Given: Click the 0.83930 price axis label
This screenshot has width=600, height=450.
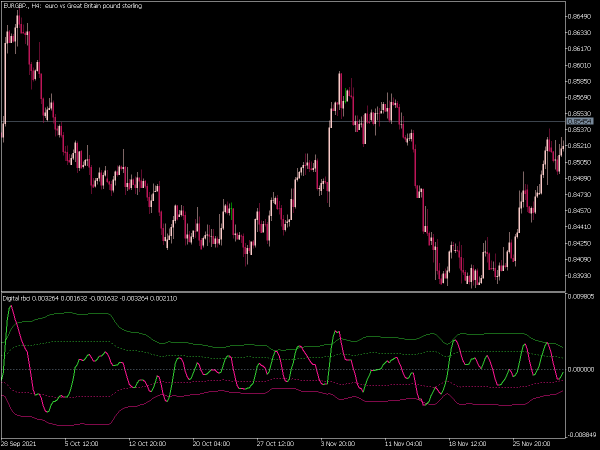Looking at the screenshot, I should click(x=580, y=276).
